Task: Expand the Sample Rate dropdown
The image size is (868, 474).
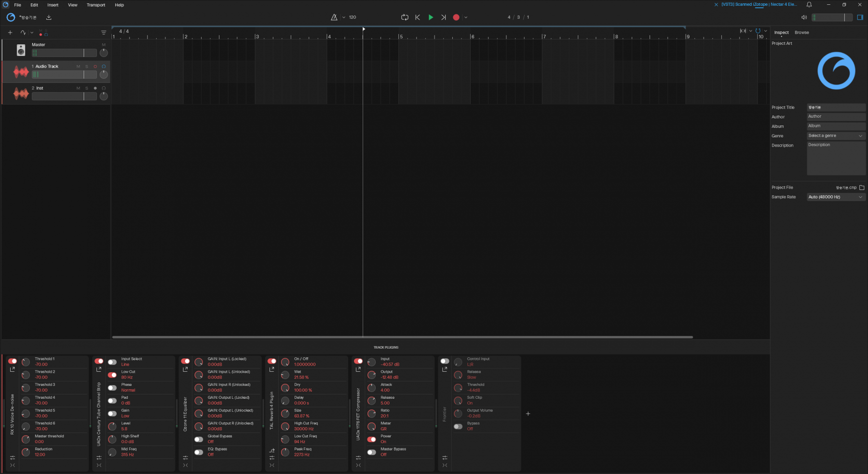Action: (x=836, y=197)
